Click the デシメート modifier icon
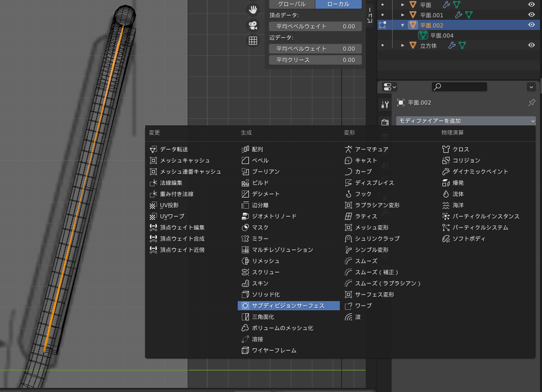542x392 pixels. [x=245, y=194]
